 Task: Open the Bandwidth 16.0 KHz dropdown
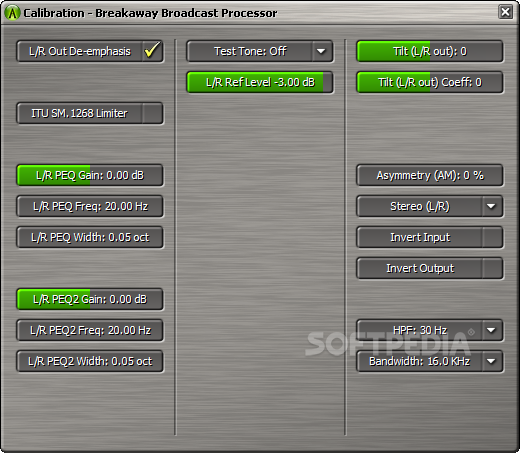point(492,361)
